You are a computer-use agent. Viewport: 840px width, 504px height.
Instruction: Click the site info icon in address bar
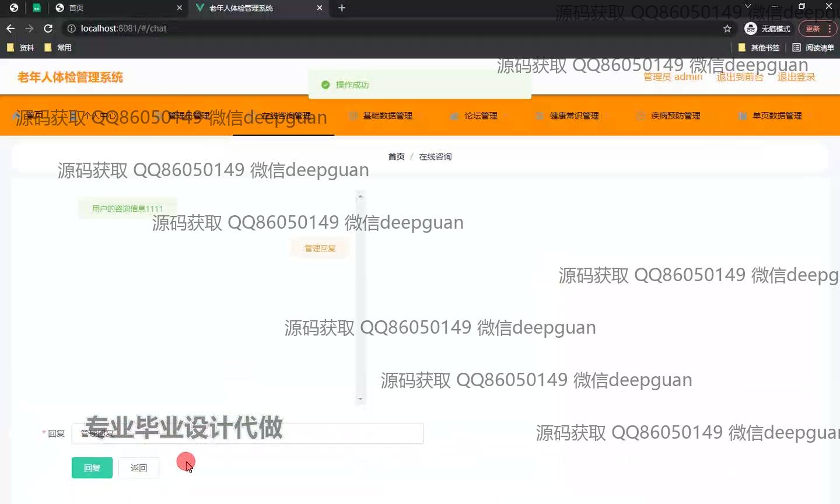pyautogui.click(x=71, y=29)
